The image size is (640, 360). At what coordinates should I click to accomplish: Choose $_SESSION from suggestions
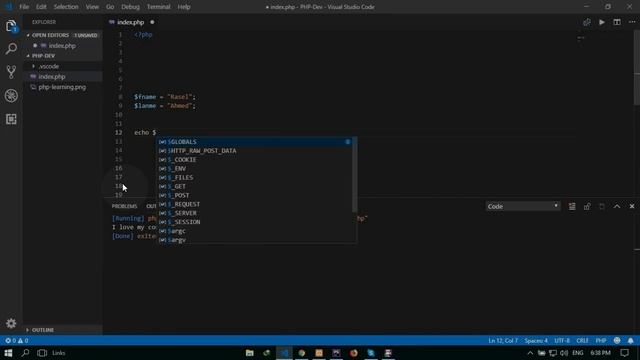point(255,222)
